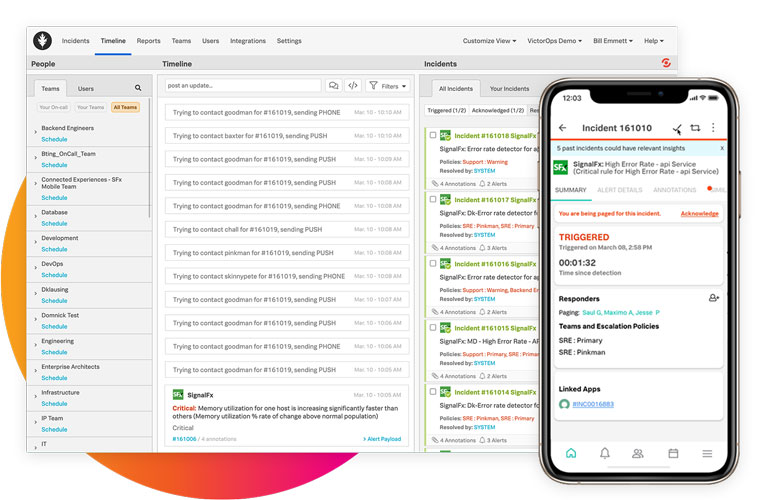Click the VictorOps logo icon

click(x=43, y=41)
